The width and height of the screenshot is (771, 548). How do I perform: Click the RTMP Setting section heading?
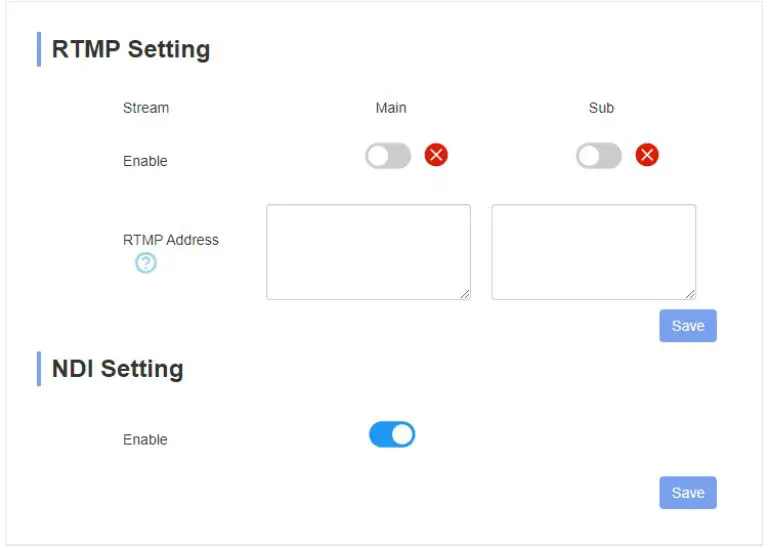131,49
